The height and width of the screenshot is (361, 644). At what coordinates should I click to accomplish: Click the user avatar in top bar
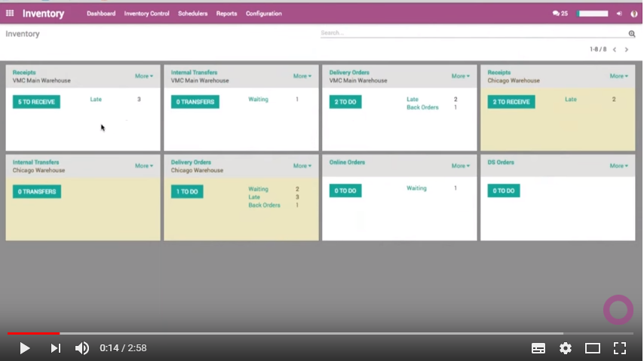click(633, 14)
